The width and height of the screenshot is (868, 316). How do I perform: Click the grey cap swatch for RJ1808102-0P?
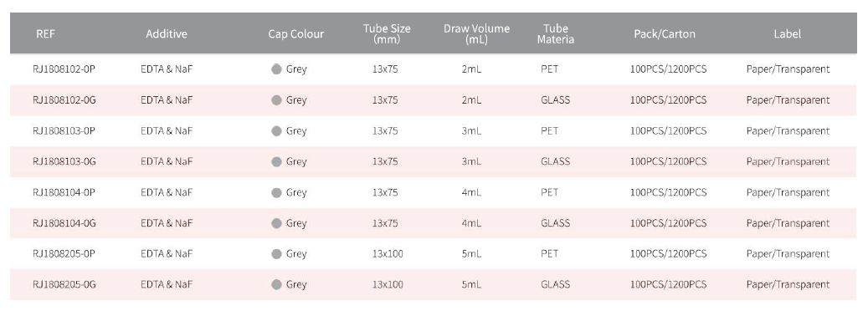tap(276, 69)
